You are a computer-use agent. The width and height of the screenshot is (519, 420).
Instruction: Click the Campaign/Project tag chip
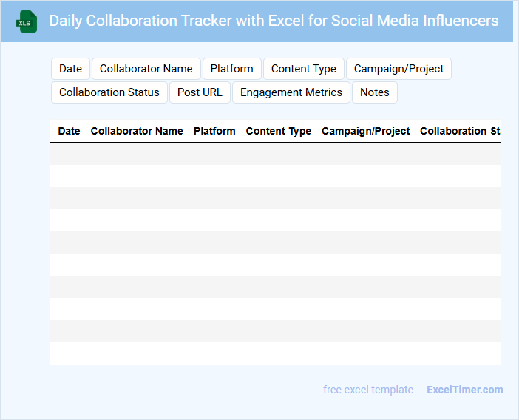coord(398,69)
